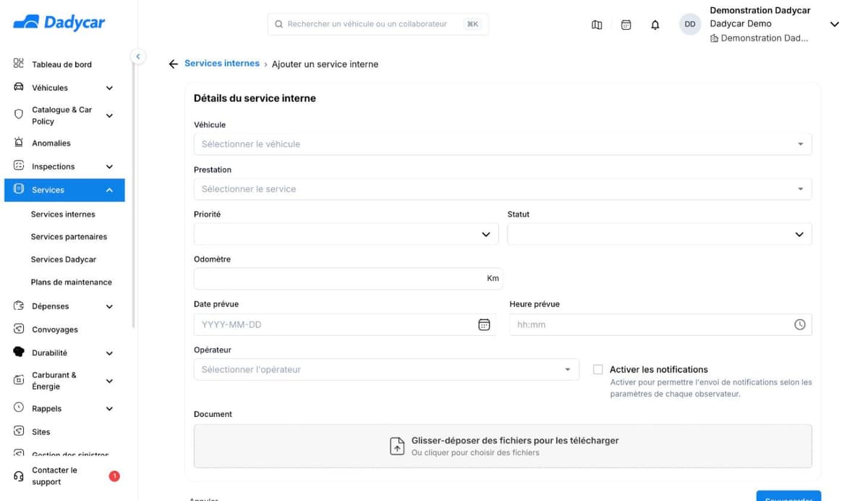
Task: Expand the Inspections menu chevron
Action: tap(109, 167)
